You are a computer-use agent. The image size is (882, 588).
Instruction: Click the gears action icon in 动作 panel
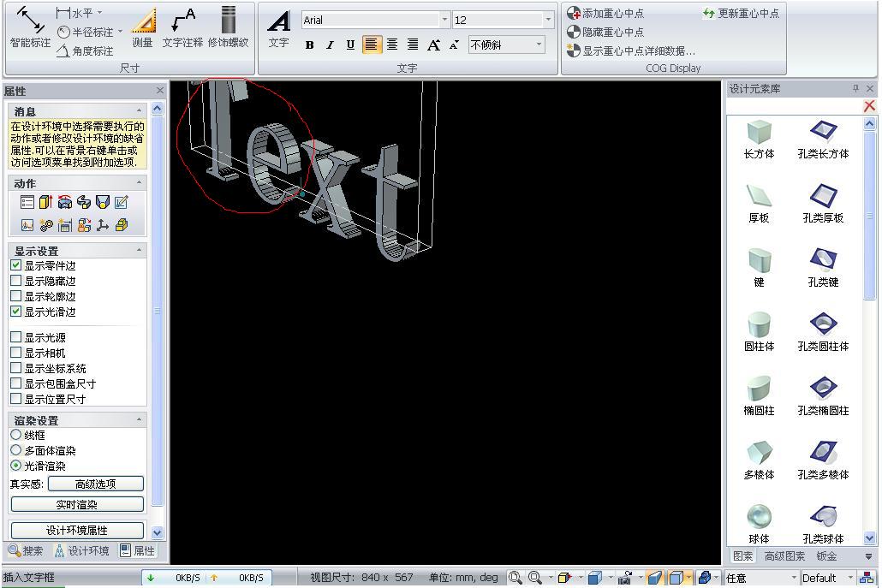click(x=45, y=225)
